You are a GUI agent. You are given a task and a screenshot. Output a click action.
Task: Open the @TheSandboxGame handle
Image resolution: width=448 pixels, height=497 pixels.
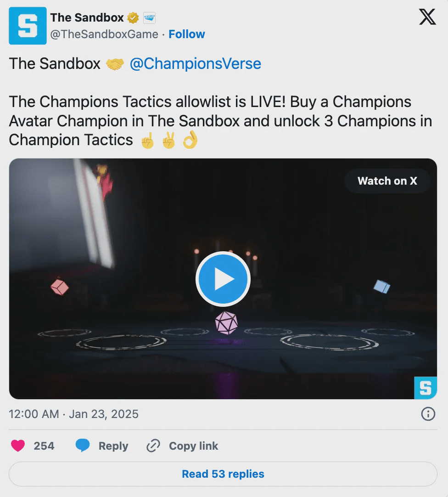(104, 34)
